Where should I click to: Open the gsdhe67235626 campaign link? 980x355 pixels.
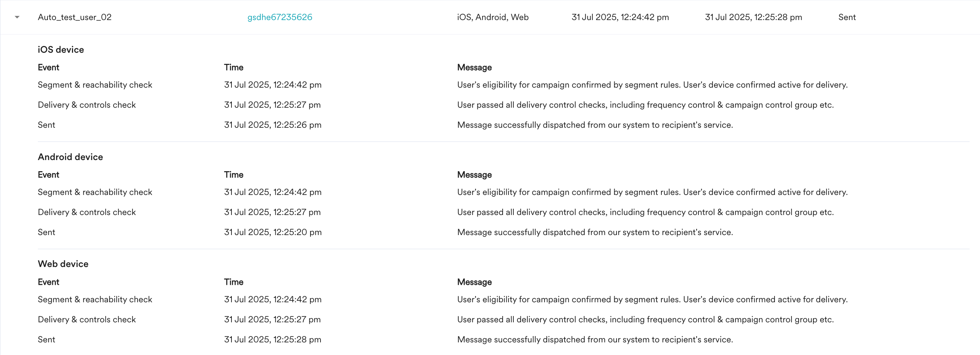pos(280,17)
